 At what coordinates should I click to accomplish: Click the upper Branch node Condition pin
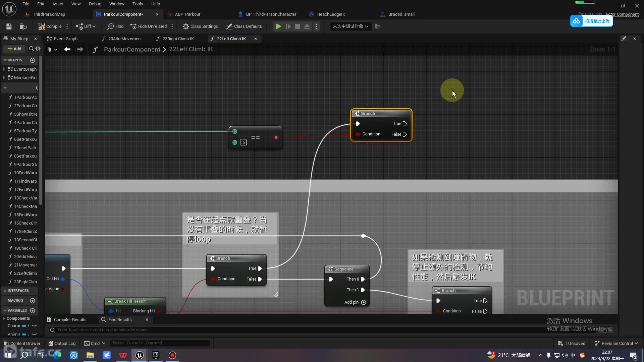[x=358, y=134]
